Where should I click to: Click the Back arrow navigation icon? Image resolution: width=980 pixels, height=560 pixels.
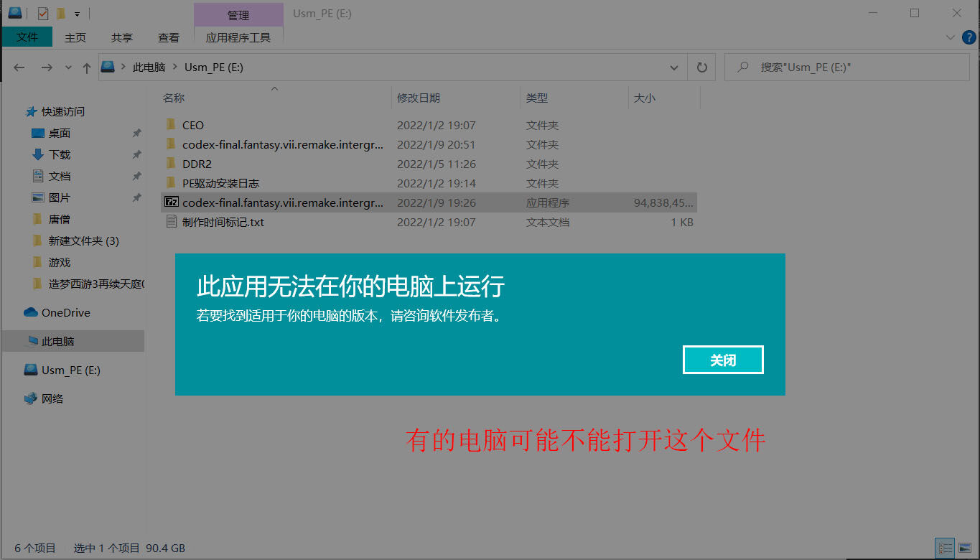[19, 67]
